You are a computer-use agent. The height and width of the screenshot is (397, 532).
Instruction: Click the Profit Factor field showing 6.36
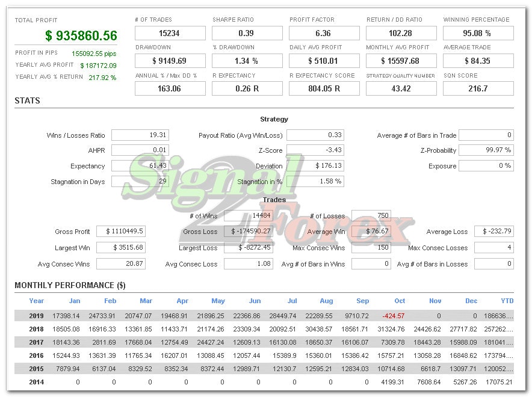tap(324, 33)
